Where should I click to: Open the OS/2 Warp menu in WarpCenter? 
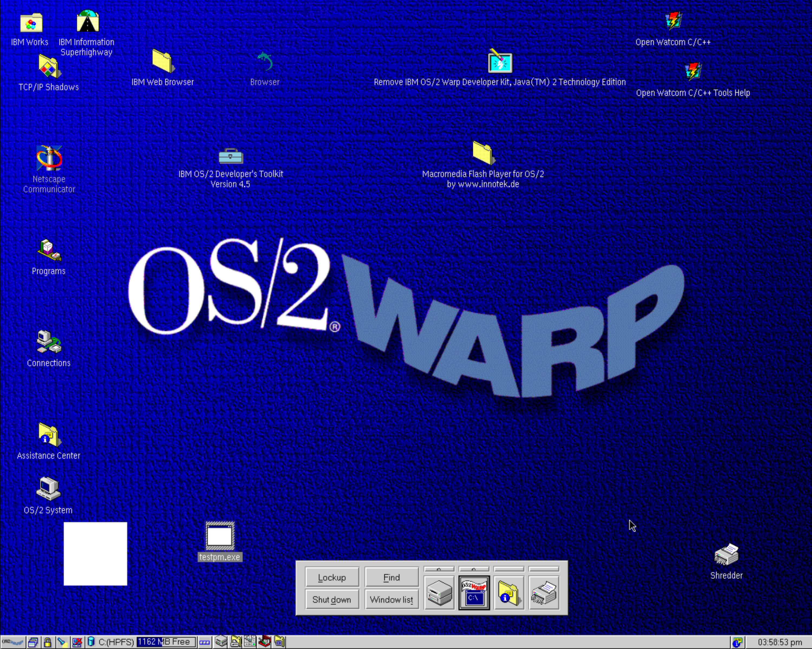click(x=13, y=642)
